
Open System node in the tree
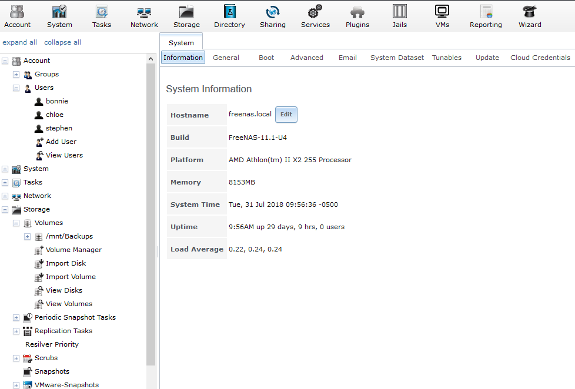pyautogui.click(x=36, y=169)
